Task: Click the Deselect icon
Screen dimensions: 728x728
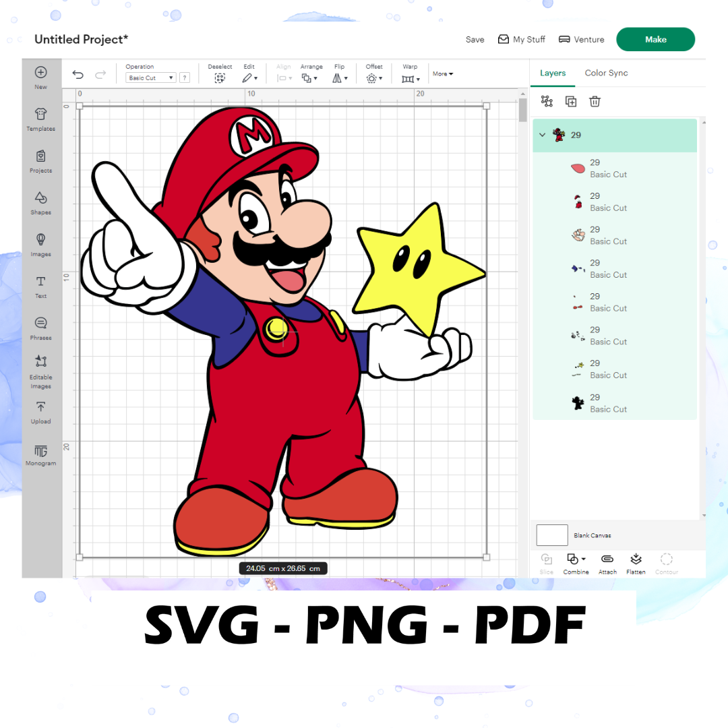Action: tap(220, 78)
